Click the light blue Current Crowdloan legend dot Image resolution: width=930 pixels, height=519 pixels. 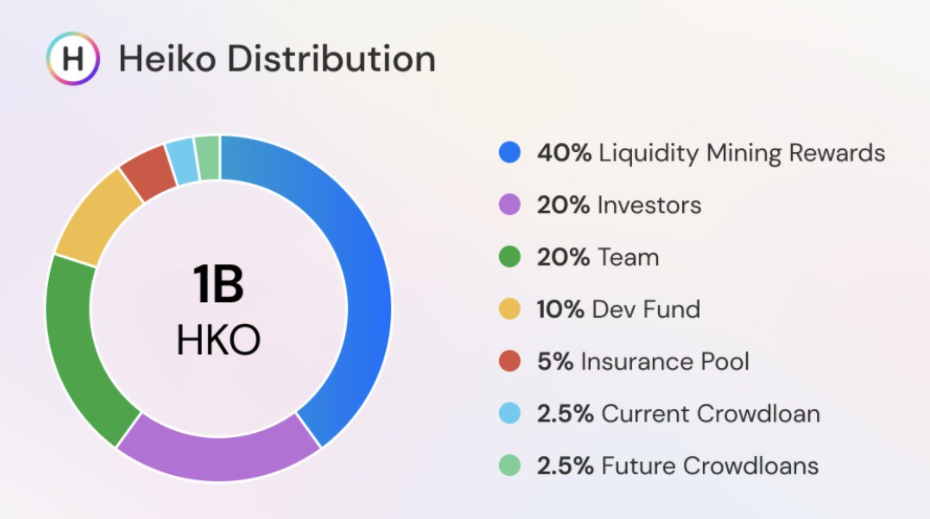[509, 413]
